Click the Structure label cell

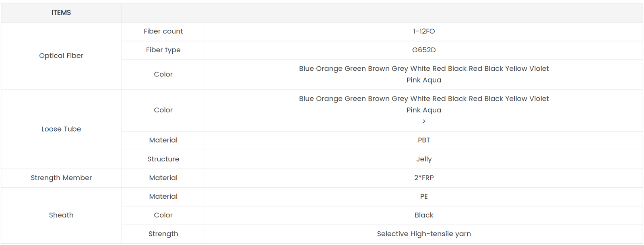click(x=163, y=159)
